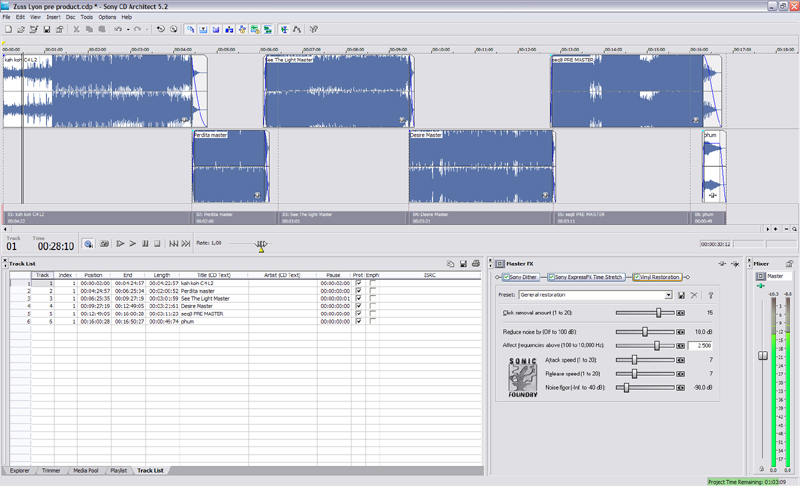
Task: Click the Play button in transport
Action: (x=133, y=244)
